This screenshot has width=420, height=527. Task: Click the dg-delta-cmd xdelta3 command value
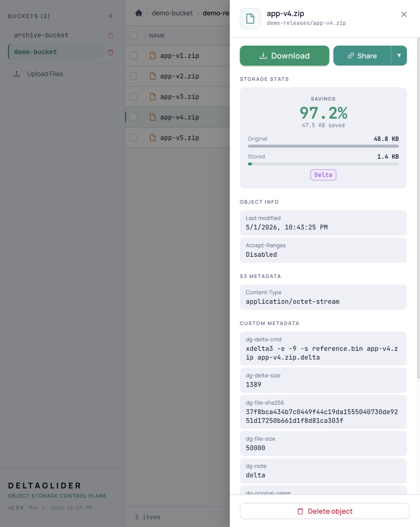(322, 353)
